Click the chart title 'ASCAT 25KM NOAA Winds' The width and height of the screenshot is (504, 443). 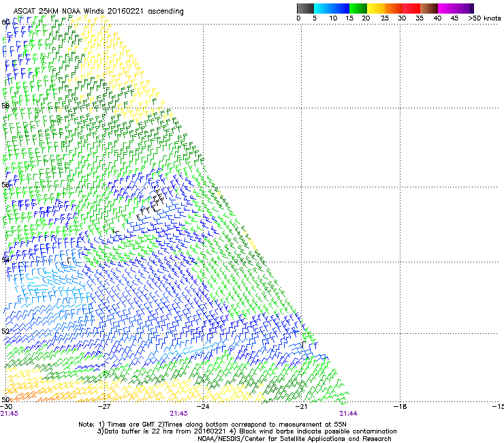point(59,11)
